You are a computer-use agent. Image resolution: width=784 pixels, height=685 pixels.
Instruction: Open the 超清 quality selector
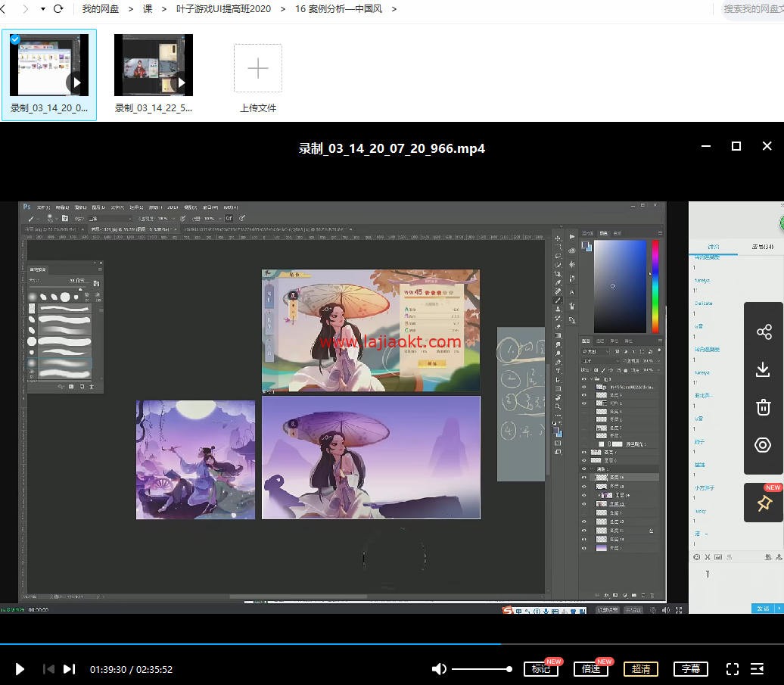pos(641,669)
